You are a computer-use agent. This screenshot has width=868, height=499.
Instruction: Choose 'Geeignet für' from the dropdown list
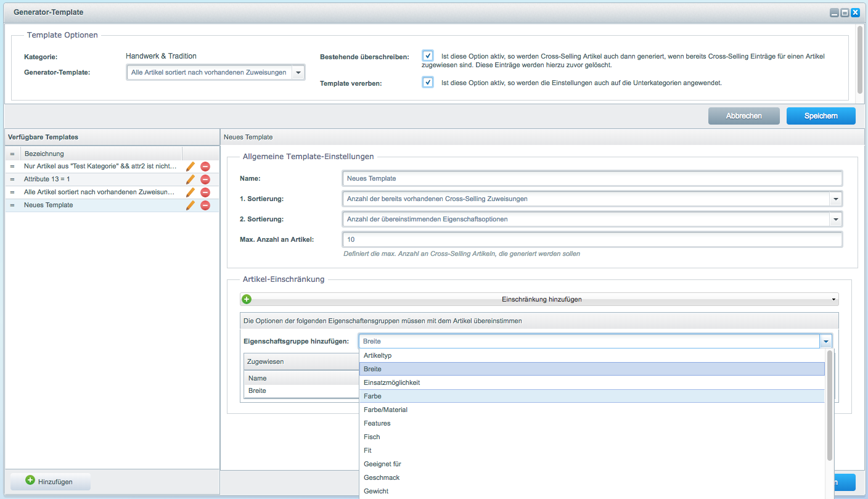(592, 464)
